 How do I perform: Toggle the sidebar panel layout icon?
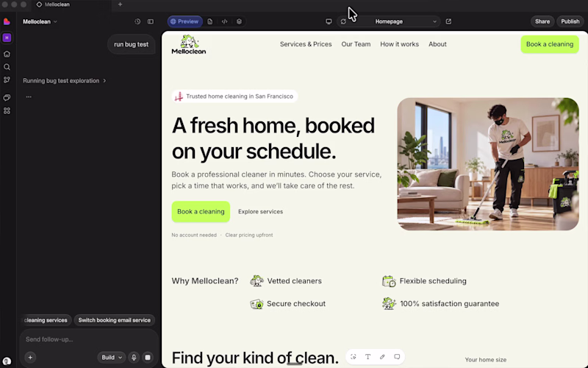(151, 22)
